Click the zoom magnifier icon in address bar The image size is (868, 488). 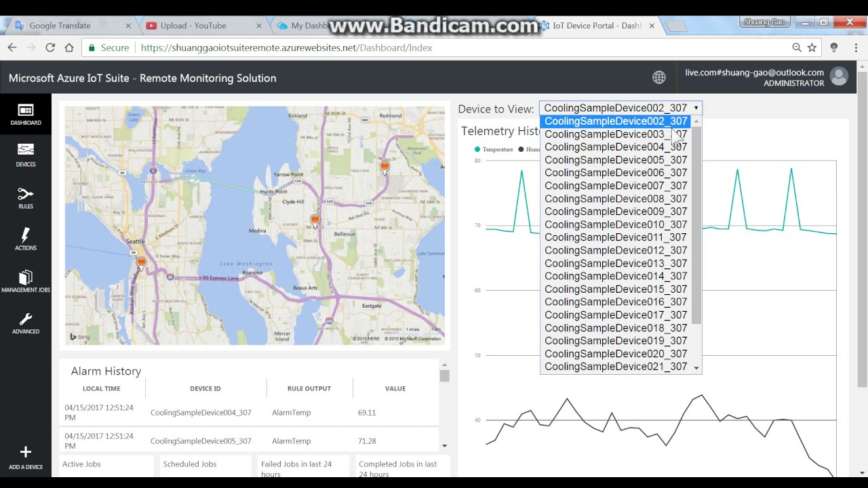(x=797, y=47)
